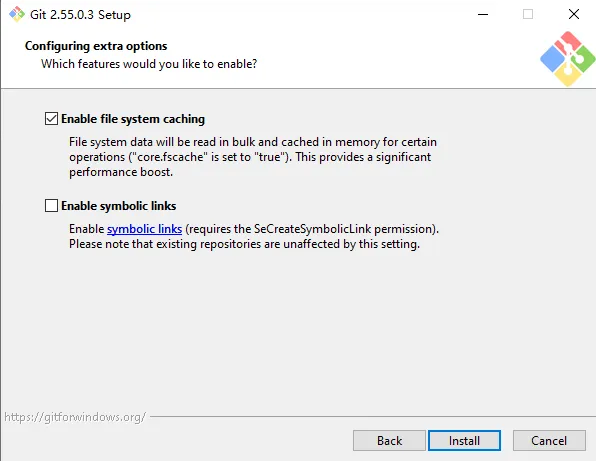Click 'Which features would you like to enable?' subtitle
The image size is (596, 461).
tap(149, 64)
